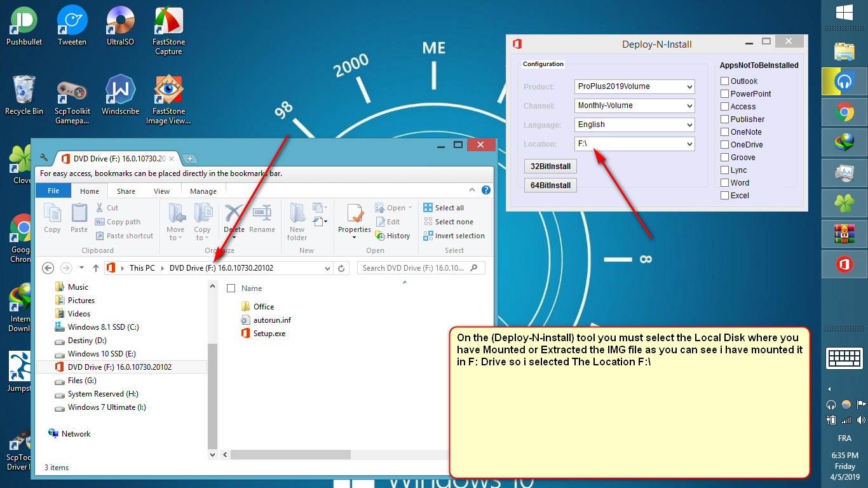The height and width of the screenshot is (488, 868).
Task: Open the Share ribbon tab
Action: (x=126, y=191)
